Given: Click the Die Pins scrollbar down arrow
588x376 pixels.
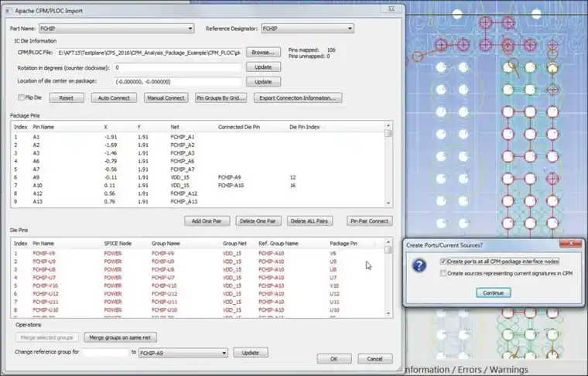Looking at the screenshot, I should 388,313.
